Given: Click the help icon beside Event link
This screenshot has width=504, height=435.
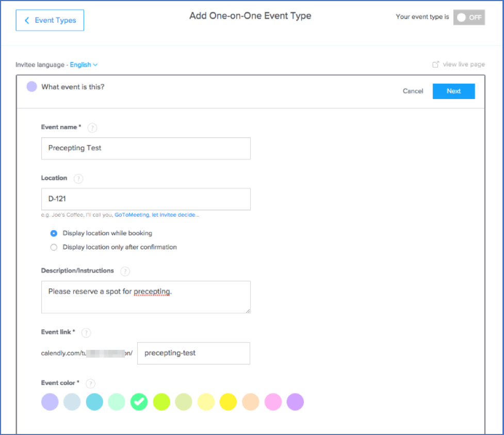Looking at the screenshot, I should pos(86,332).
